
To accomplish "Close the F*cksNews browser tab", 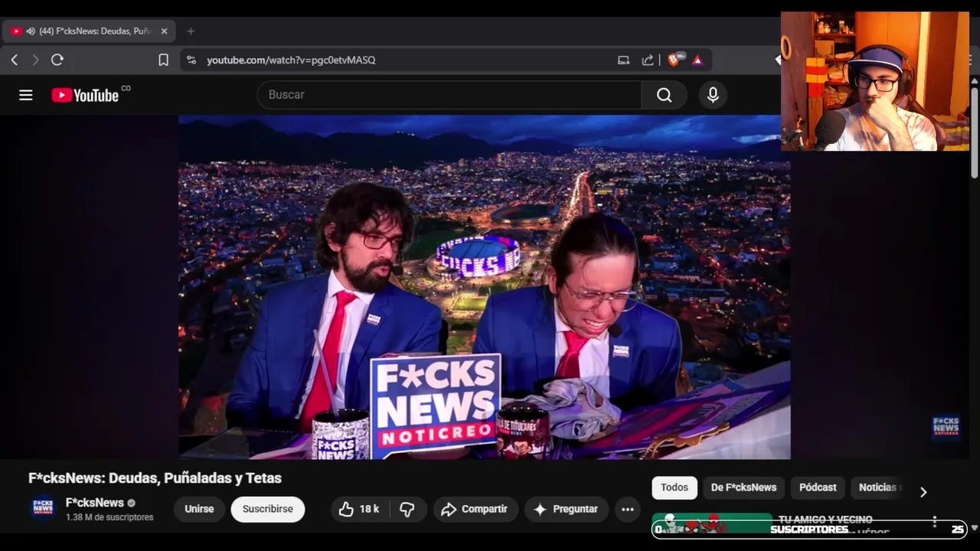I will (164, 31).
